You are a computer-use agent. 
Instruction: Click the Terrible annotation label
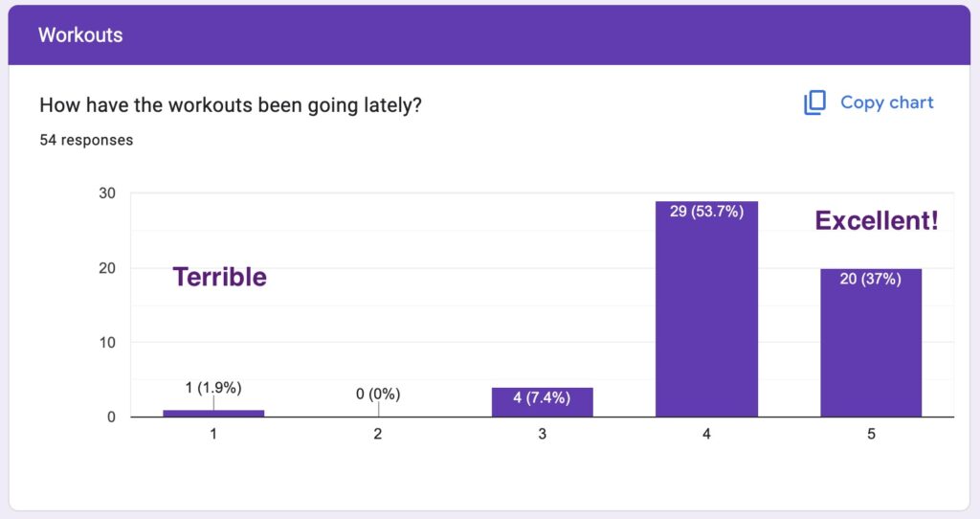tap(219, 277)
